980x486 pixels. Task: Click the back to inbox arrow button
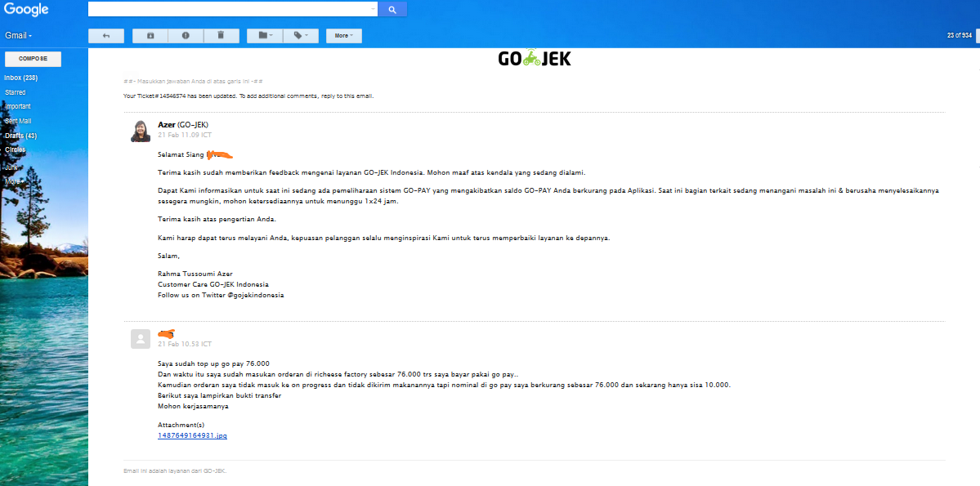tap(106, 36)
